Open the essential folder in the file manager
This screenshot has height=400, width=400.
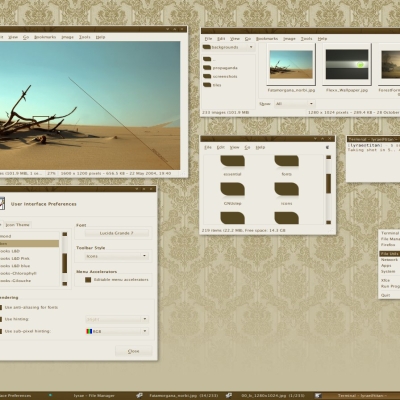click(x=232, y=166)
